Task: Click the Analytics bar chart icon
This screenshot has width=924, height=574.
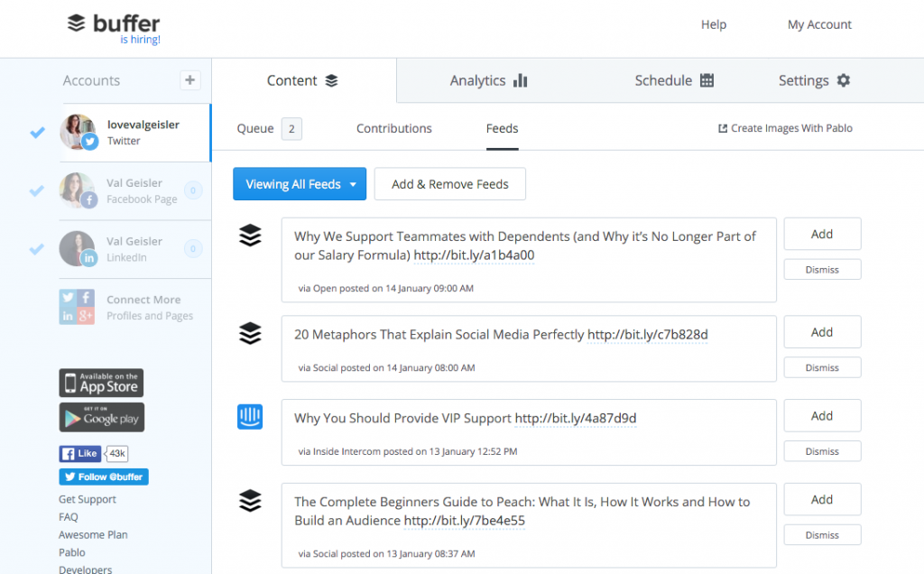Action: (x=521, y=80)
